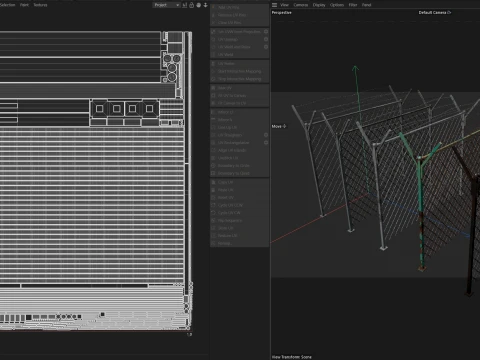This screenshot has width=480, height=360.
Task: Open options gear for UV Rectangularize
Action: pos(266,143)
